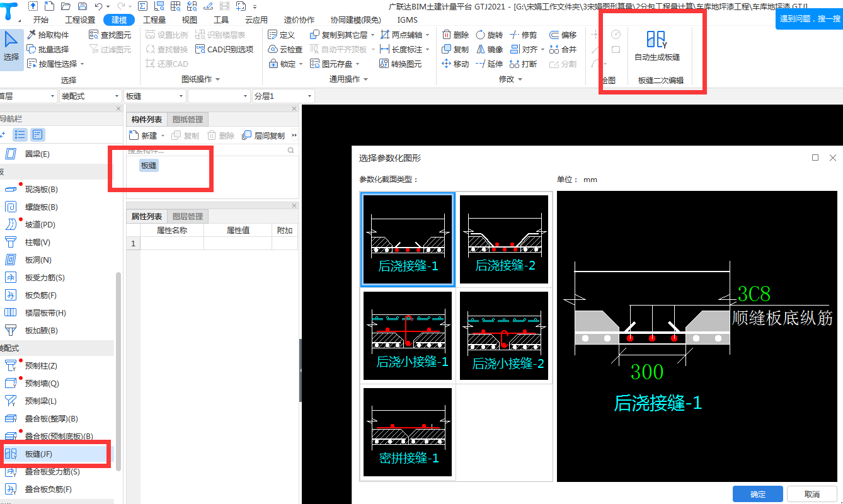The height and width of the screenshot is (504, 843).
Task: Open the 按属性选择 dropdown
Action: 82,64
